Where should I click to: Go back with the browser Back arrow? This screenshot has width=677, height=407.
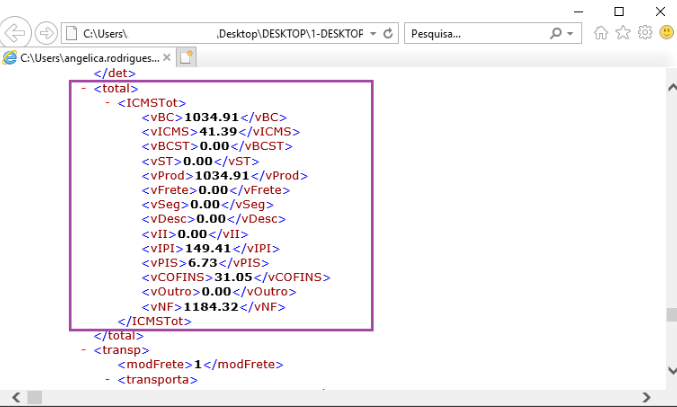pyautogui.click(x=14, y=33)
